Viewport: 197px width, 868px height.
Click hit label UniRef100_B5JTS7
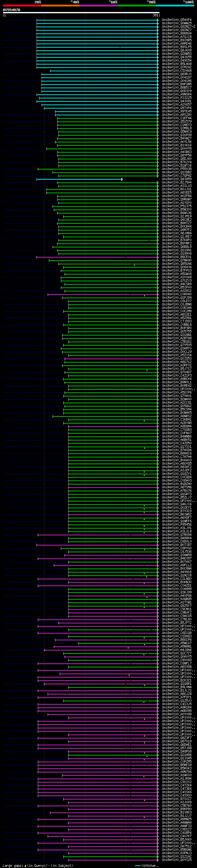click(x=177, y=369)
